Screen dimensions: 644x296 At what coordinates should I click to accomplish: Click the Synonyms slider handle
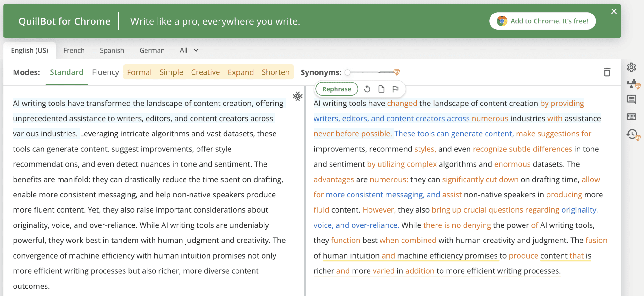pyautogui.click(x=347, y=72)
